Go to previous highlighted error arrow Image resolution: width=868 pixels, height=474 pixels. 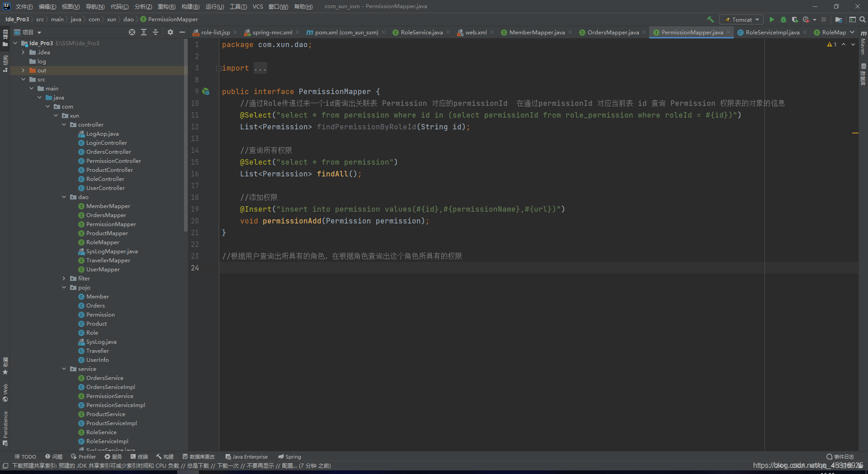pyautogui.click(x=844, y=44)
